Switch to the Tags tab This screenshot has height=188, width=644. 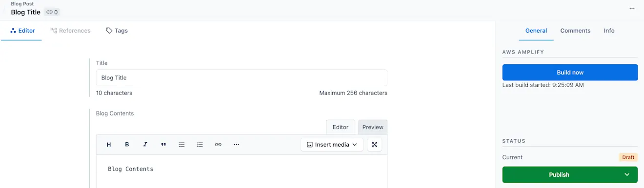click(x=117, y=31)
